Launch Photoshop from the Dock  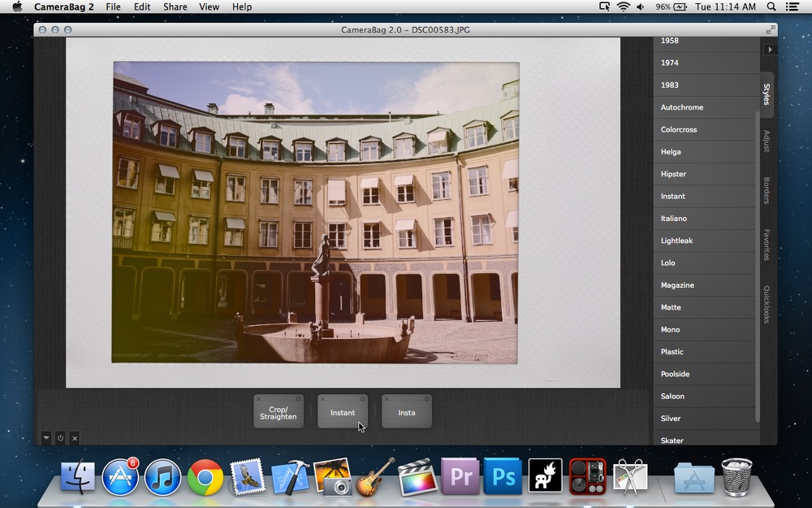(x=503, y=475)
